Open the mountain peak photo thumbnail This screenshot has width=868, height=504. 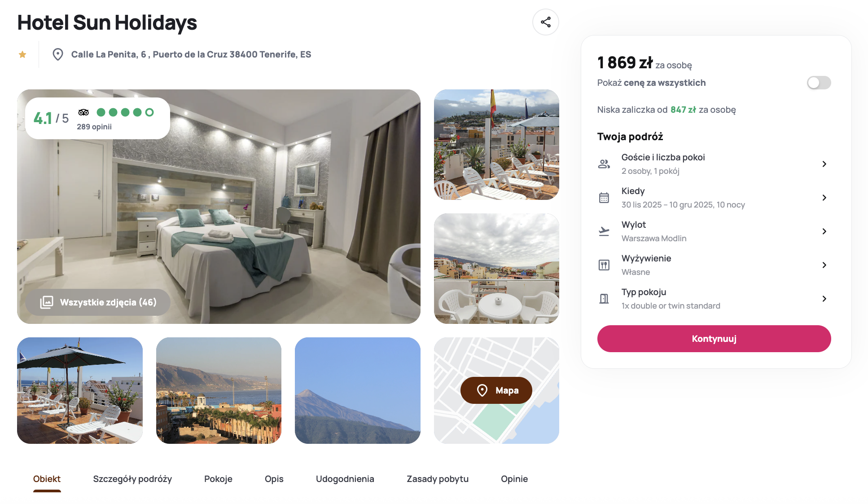357,390
